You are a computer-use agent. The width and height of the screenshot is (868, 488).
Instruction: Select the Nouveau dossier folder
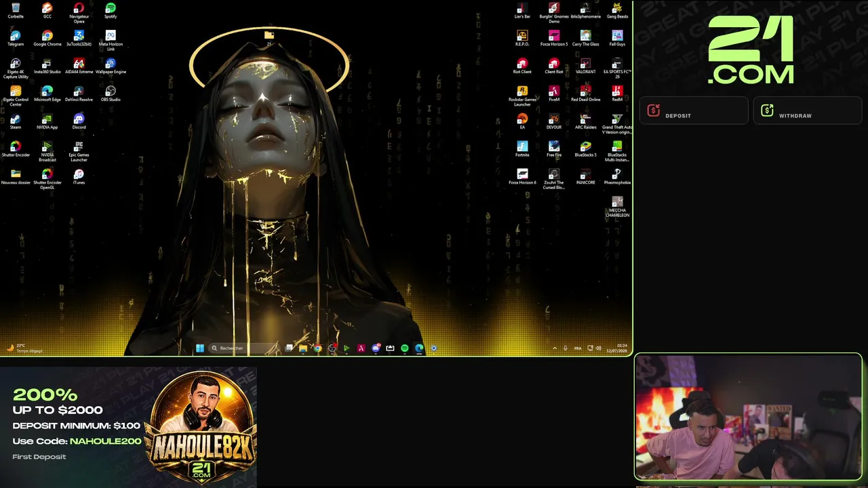pyautogui.click(x=16, y=178)
